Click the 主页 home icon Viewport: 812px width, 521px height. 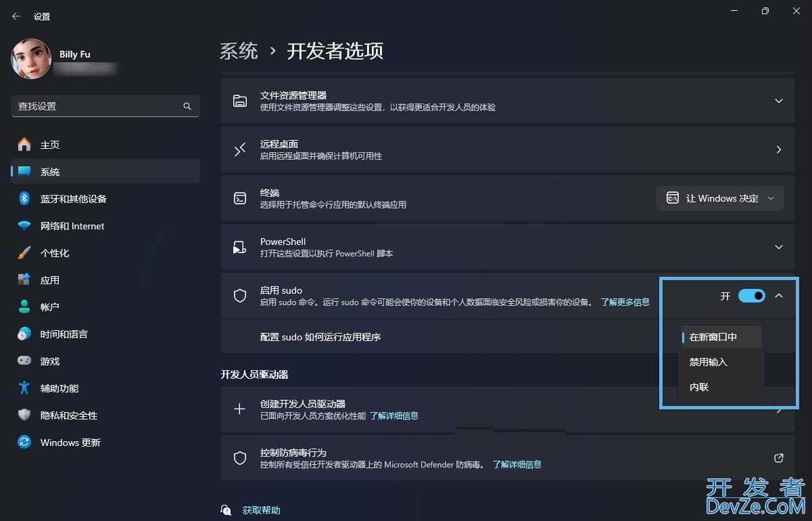pyautogui.click(x=24, y=144)
